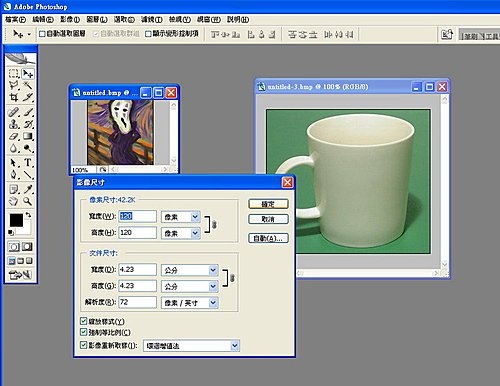Open the 編輯(E) menu
This screenshot has width=500, height=386.
coord(43,20)
